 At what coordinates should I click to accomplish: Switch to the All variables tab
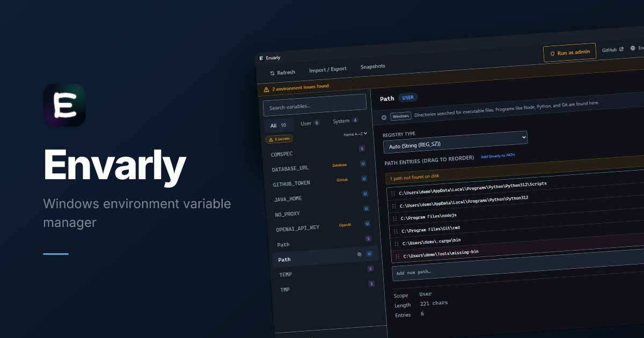coord(279,126)
